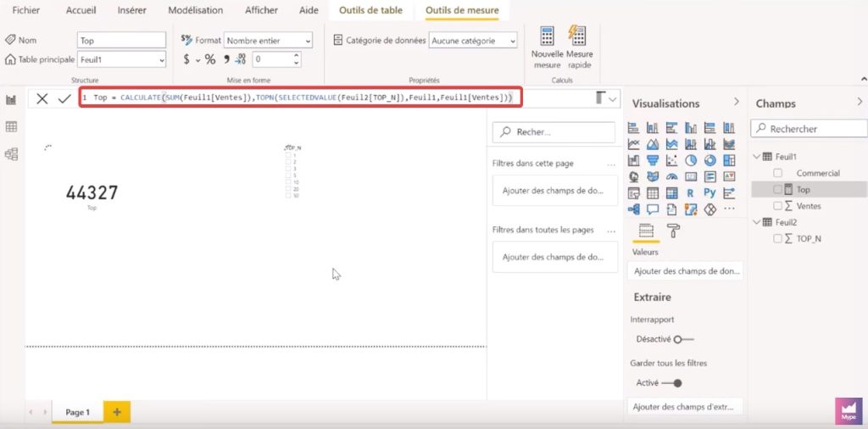This screenshot has height=429, width=868.
Task: Switch to the Modélisation tab
Action: point(196,10)
